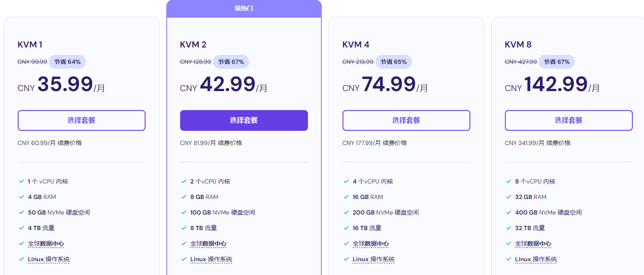Select the KVM 2 plan title
644x275 pixels.
click(x=193, y=44)
